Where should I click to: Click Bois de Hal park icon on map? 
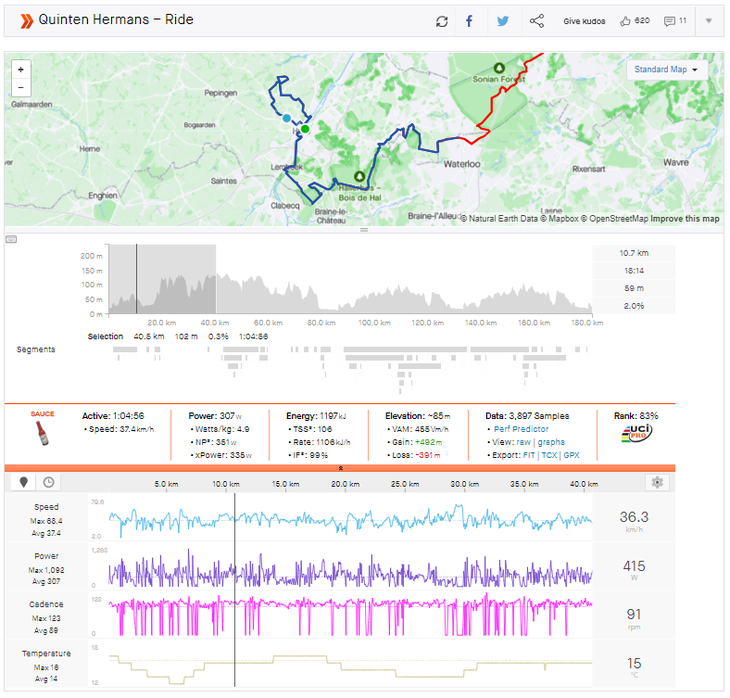[359, 177]
